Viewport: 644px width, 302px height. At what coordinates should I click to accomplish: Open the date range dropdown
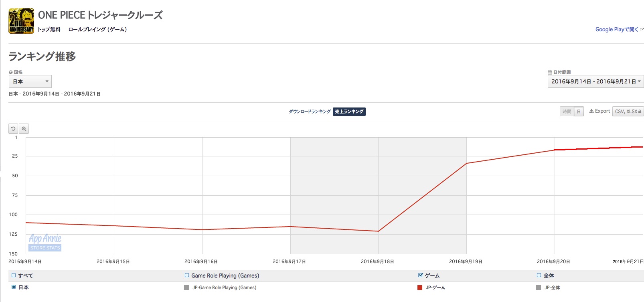pos(595,81)
